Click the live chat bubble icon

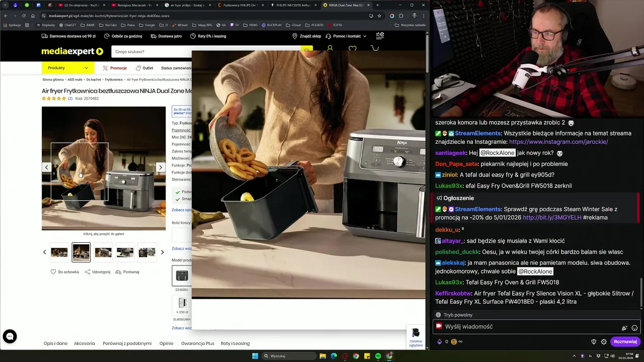click(x=10, y=336)
